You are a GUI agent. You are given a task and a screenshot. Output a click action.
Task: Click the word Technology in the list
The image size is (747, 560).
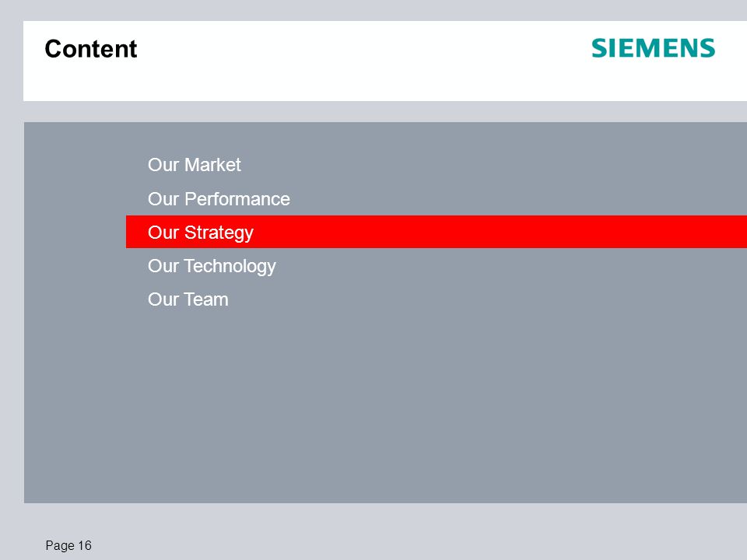click(x=230, y=266)
